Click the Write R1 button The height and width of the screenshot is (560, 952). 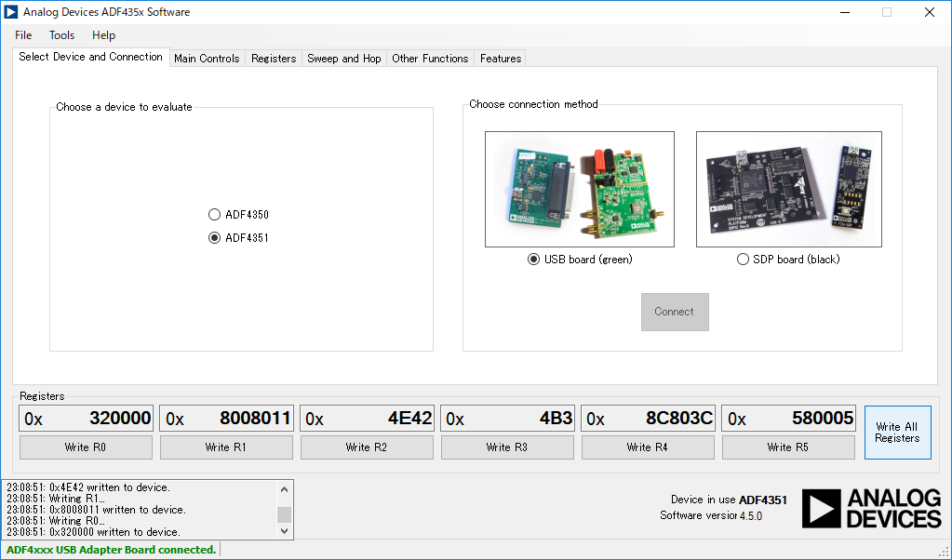[226, 447]
